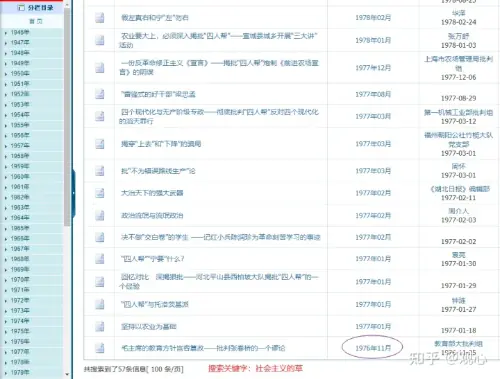Select the 1947年 entry in year list
Image resolution: width=500 pixels, height=379 pixels.
click(x=20, y=43)
